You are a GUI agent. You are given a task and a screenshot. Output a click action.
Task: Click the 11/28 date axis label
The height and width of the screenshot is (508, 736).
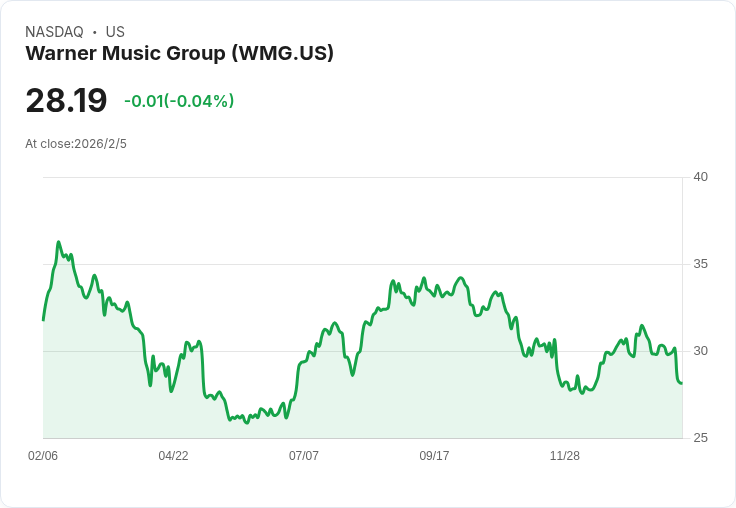pyautogui.click(x=565, y=456)
